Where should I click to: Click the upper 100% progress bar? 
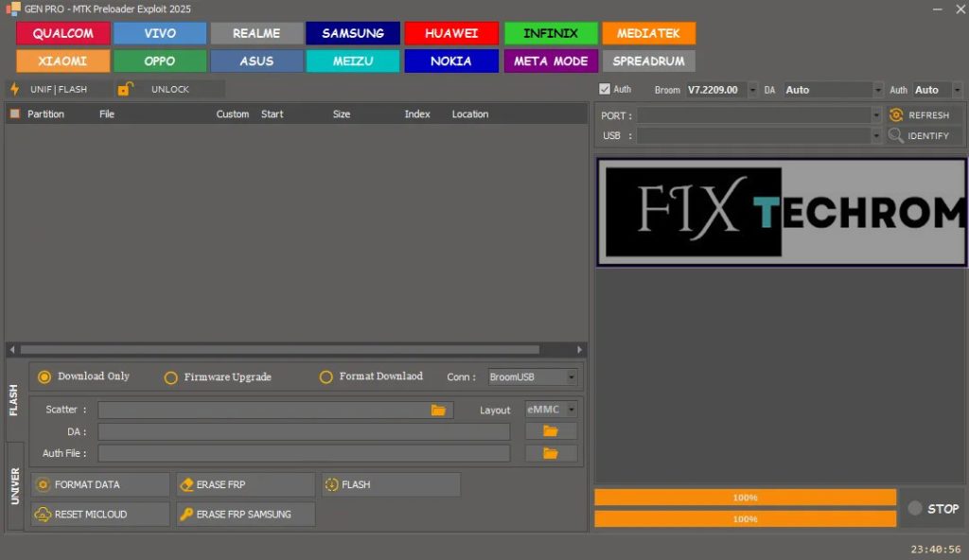click(x=746, y=498)
